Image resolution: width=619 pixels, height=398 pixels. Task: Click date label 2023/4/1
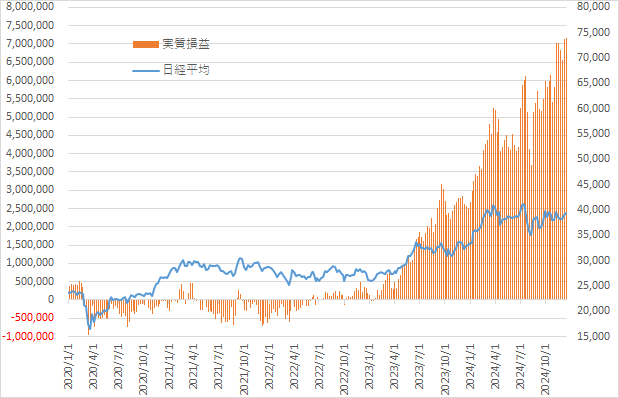[394, 366]
